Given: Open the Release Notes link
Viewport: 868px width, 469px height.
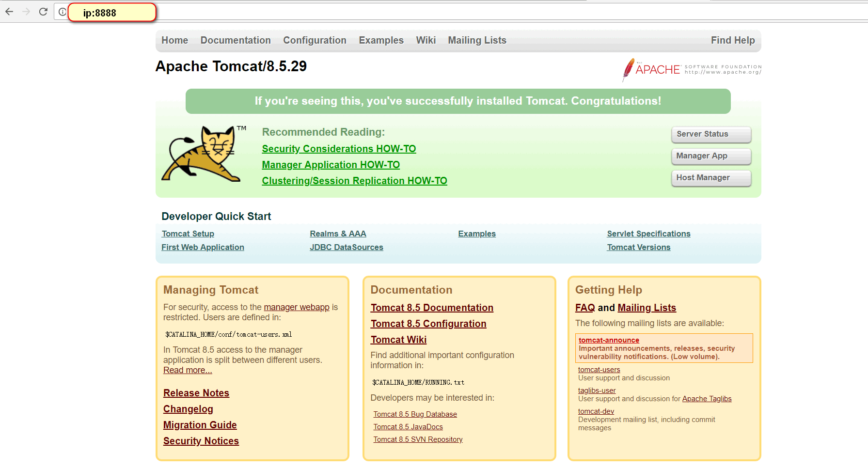Looking at the screenshot, I should (196, 393).
